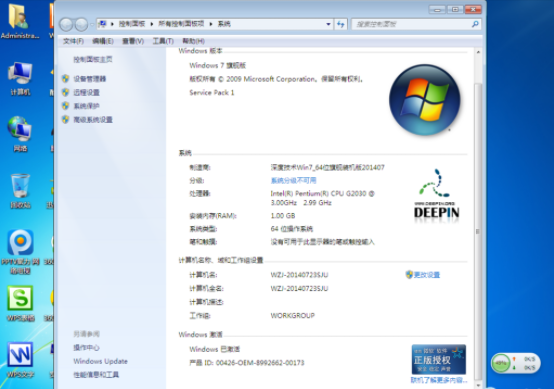Open 设备管理器 from the sidebar
The height and width of the screenshot is (389, 554).
pyautogui.click(x=89, y=79)
